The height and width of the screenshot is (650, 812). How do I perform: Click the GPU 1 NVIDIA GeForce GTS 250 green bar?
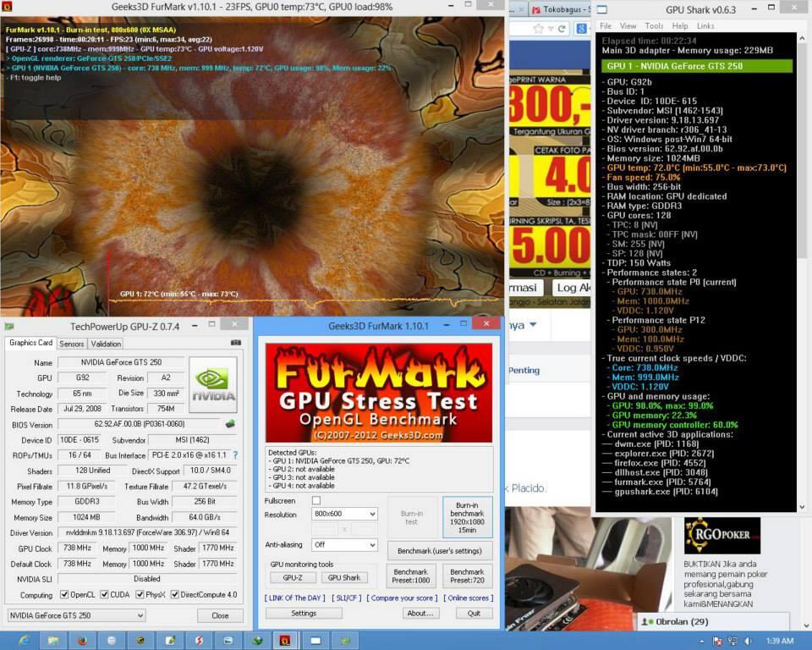pyautogui.click(x=697, y=65)
